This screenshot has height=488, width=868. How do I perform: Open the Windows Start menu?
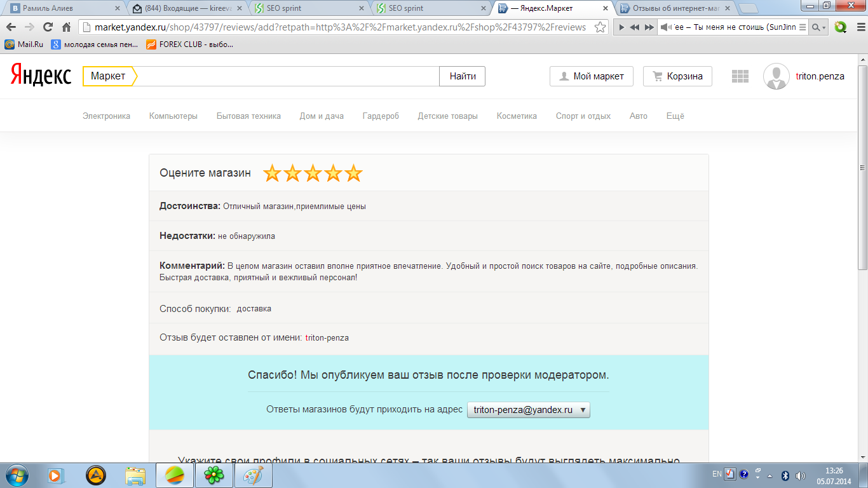[x=16, y=475]
